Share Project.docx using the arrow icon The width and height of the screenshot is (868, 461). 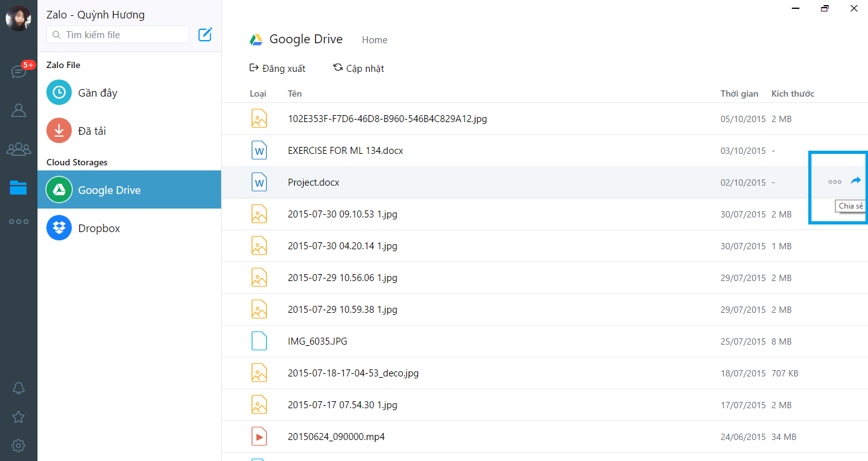click(855, 181)
